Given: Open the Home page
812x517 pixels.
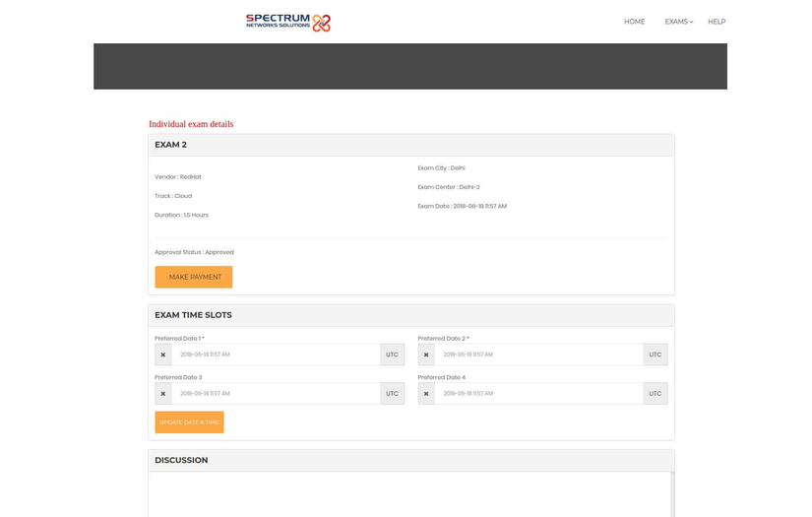Looking at the screenshot, I should [635, 22].
